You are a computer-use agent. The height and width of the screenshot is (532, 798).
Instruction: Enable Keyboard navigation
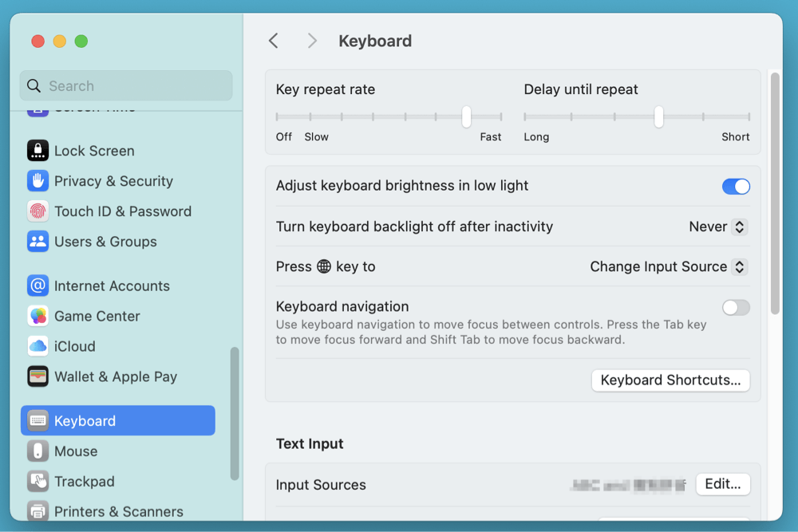click(x=735, y=307)
